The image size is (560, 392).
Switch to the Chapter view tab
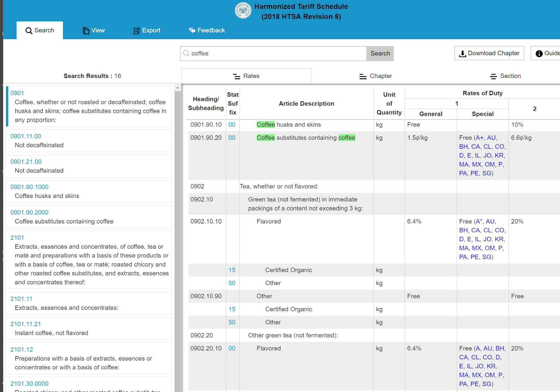click(376, 76)
